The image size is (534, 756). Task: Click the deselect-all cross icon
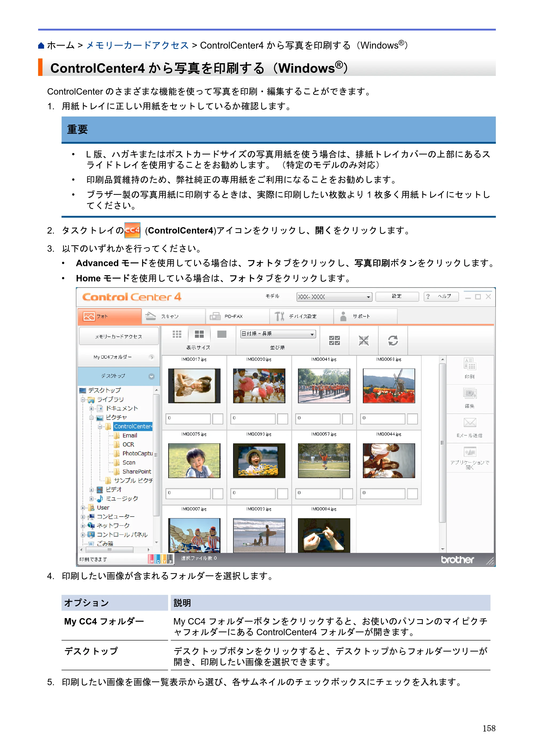[364, 340]
